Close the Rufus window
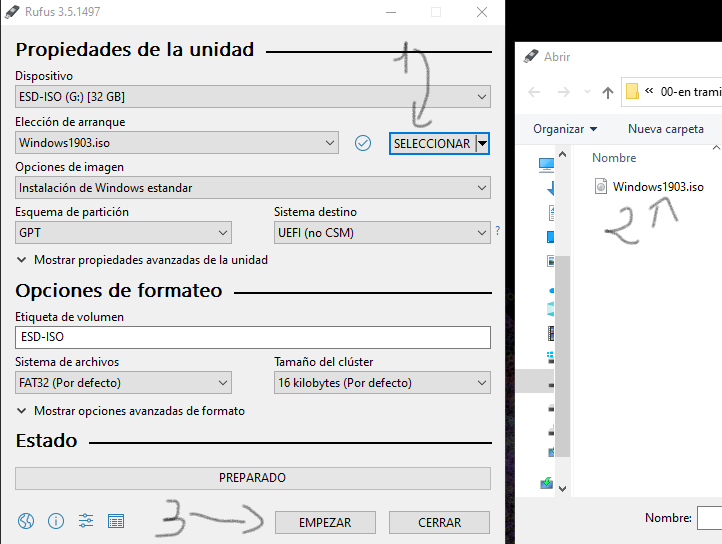 (482, 12)
